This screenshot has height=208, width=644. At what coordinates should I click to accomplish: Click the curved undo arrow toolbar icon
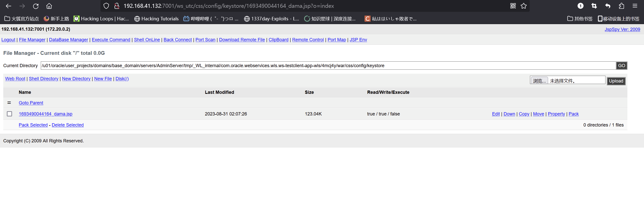608,6
